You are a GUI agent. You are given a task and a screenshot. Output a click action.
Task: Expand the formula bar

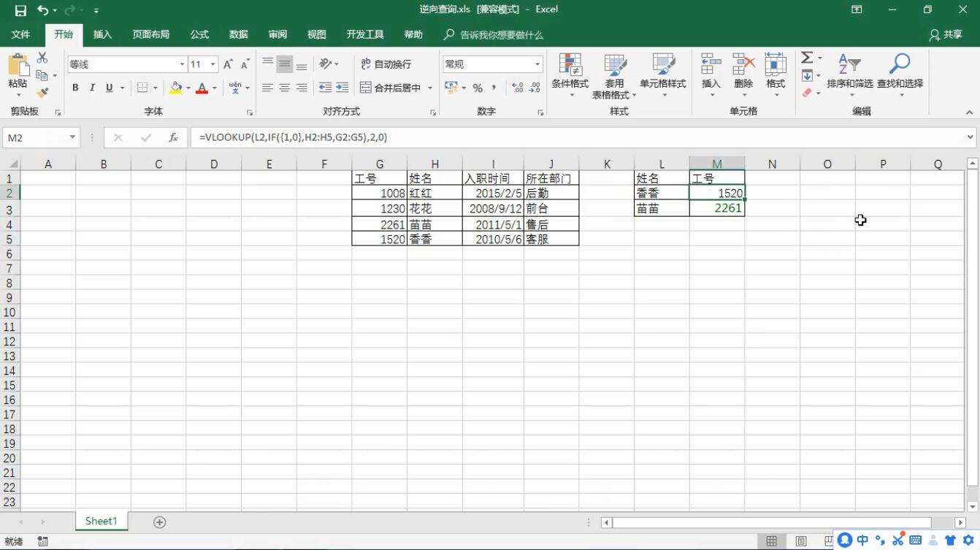[x=971, y=137]
